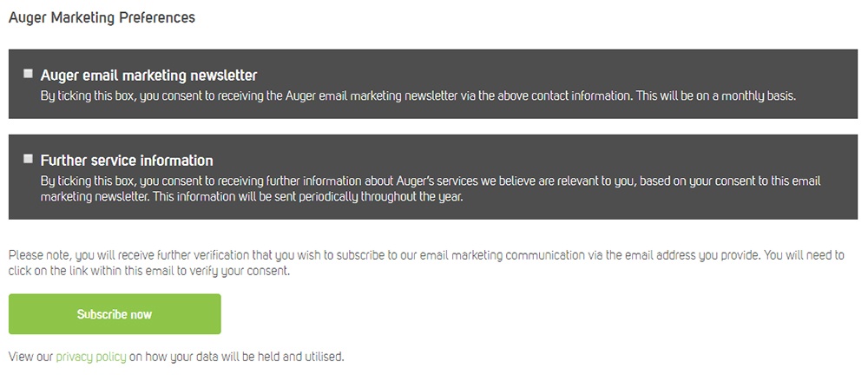868x375 pixels.
Task: Select the 'Auger email marketing newsletter' label
Action: point(149,75)
